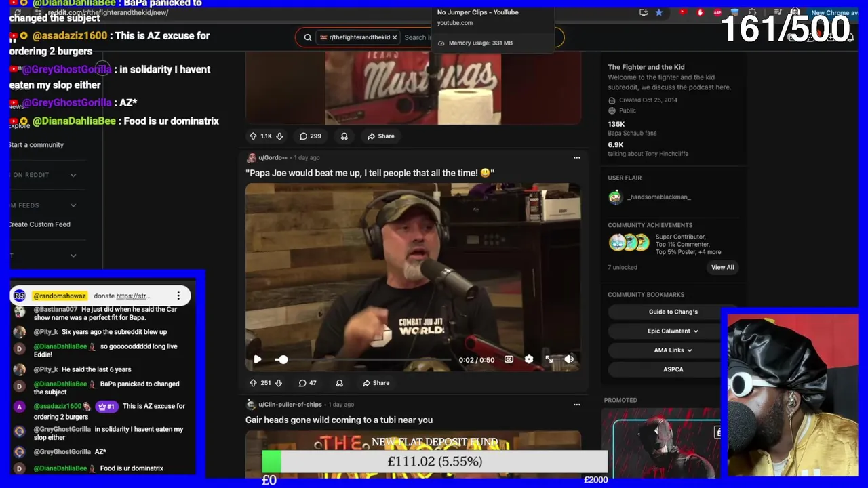
Task: Click the install app icon in address bar
Action: [643, 12]
